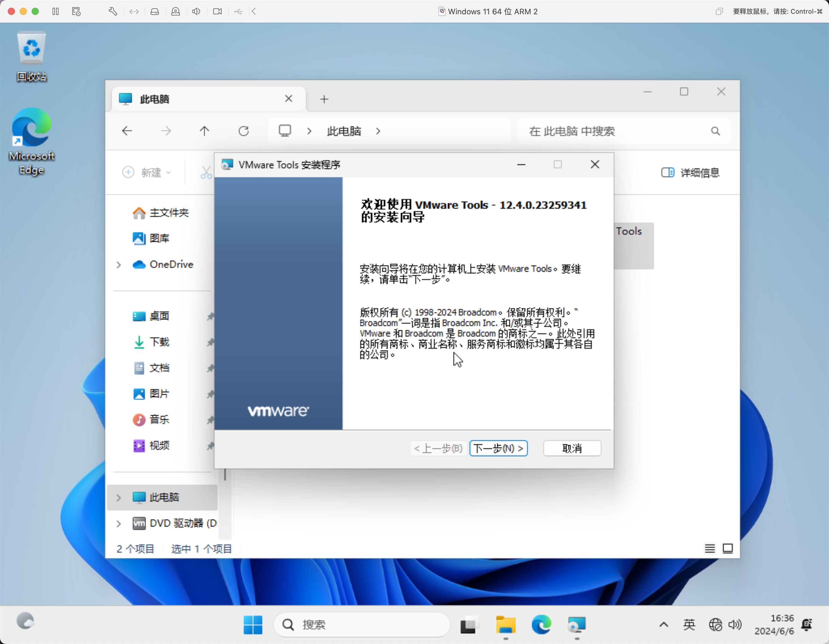
Task: Open 图库 in the sidebar
Action: (x=151, y=238)
